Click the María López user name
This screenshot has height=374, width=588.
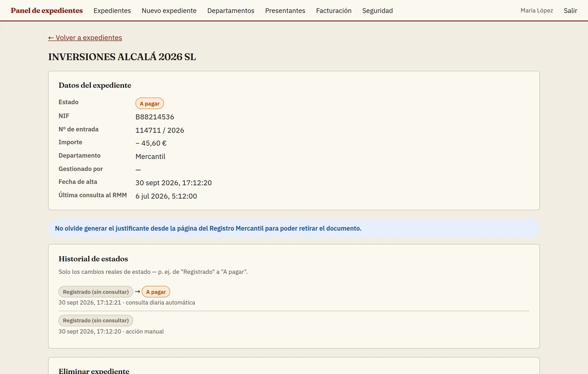(x=537, y=11)
